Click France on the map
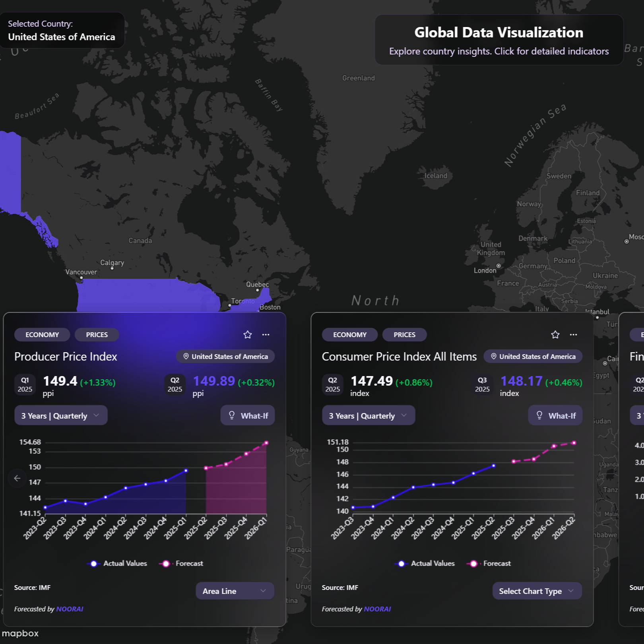Screen dimensions: 644x644 click(508, 283)
